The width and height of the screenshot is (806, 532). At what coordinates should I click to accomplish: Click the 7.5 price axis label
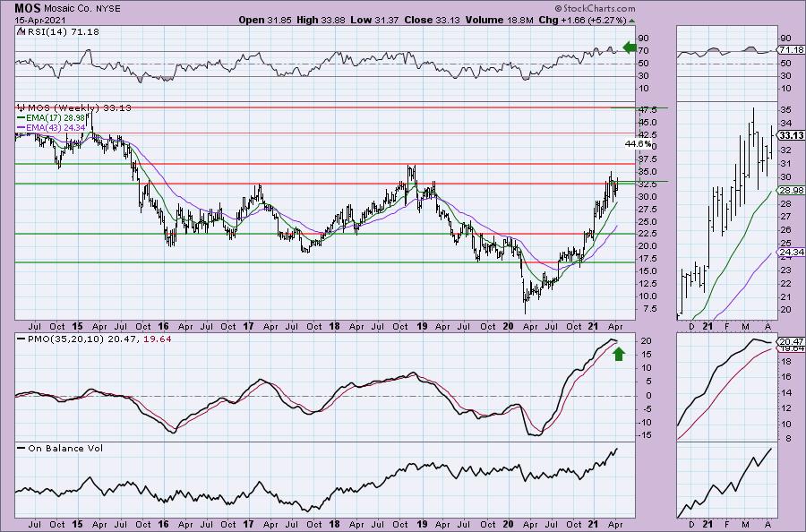[649, 308]
